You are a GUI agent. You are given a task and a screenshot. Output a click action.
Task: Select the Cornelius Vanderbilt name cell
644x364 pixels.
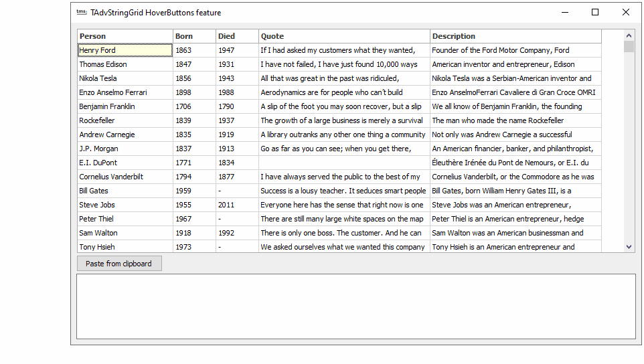(125, 177)
